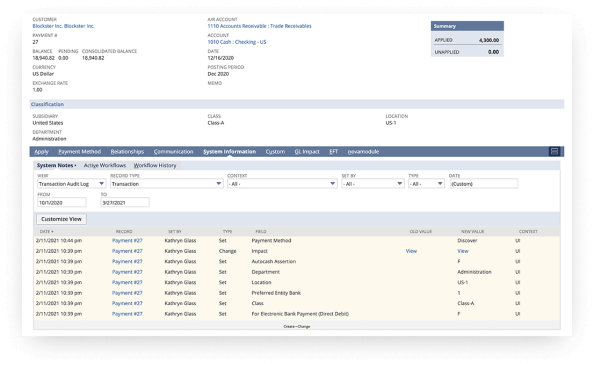This screenshot has height=367, width=594.
Task: Click the Unapplied amount 0.00 in Summary
Action: [x=493, y=52]
